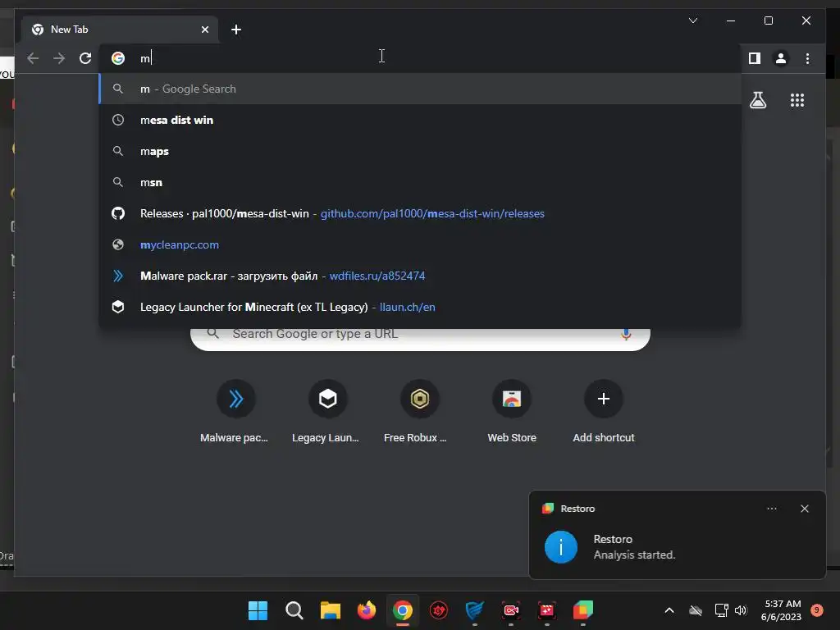
Task: Open the Malware pac... shortcut tile
Action: coord(235,412)
